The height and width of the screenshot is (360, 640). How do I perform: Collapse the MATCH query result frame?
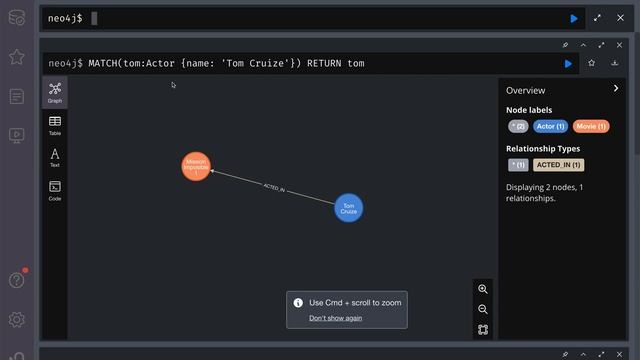pos(583,45)
